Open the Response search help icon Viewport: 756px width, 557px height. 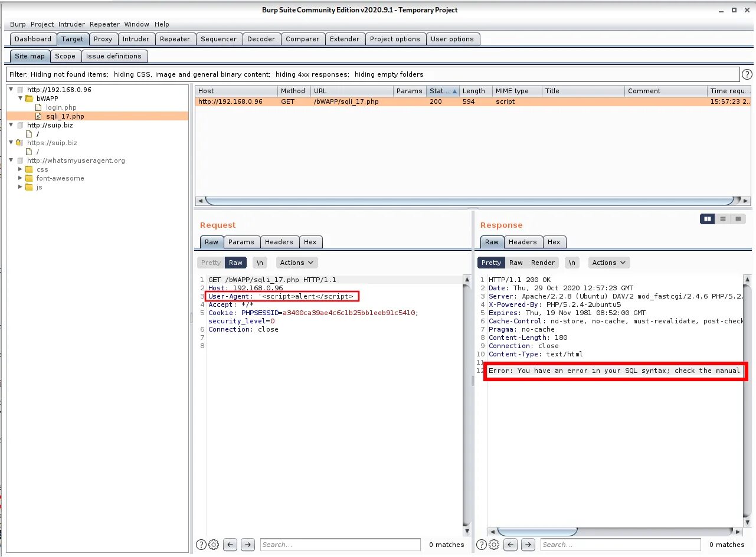click(482, 545)
